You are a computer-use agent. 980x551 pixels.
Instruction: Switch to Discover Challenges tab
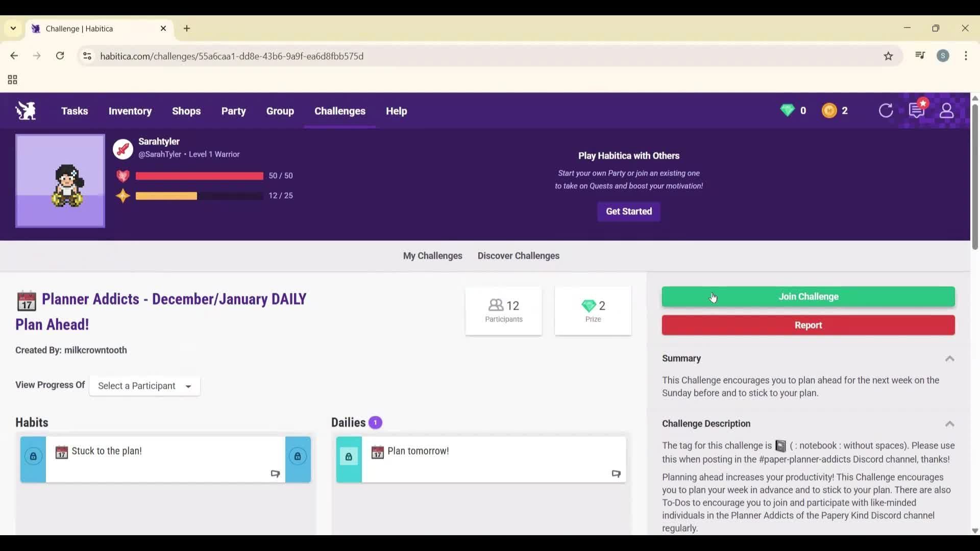(x=518, y=256)
